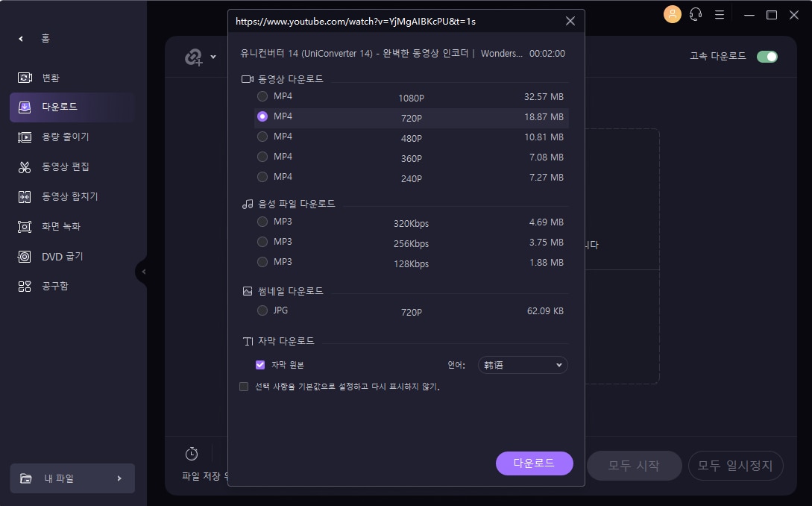Select the Download (다운로드) sidebar icon
812x506 pixels.
25,107
